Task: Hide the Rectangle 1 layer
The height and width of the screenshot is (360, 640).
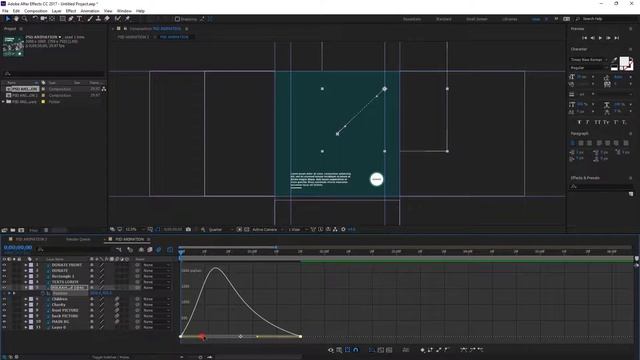Action: coord(4,276)
